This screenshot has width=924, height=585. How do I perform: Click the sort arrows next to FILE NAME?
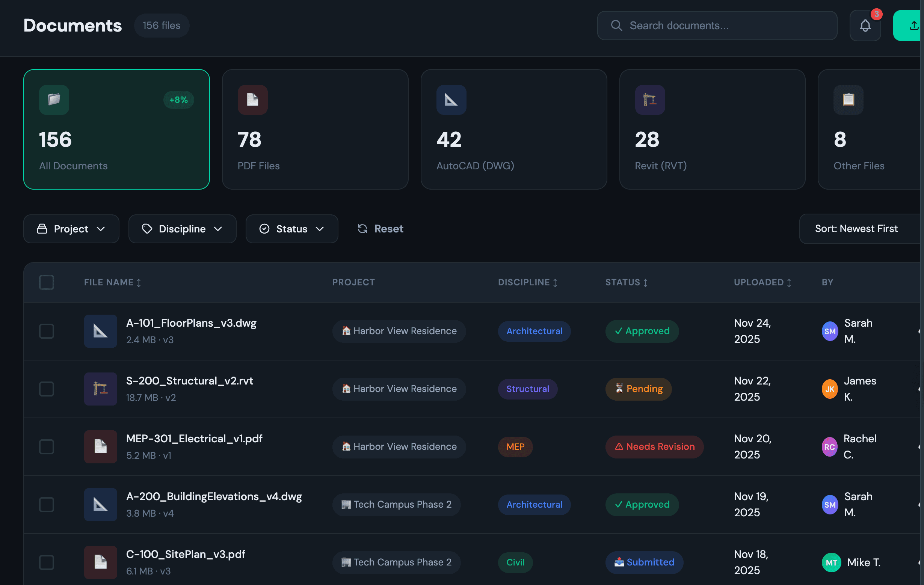coord(139,283)
